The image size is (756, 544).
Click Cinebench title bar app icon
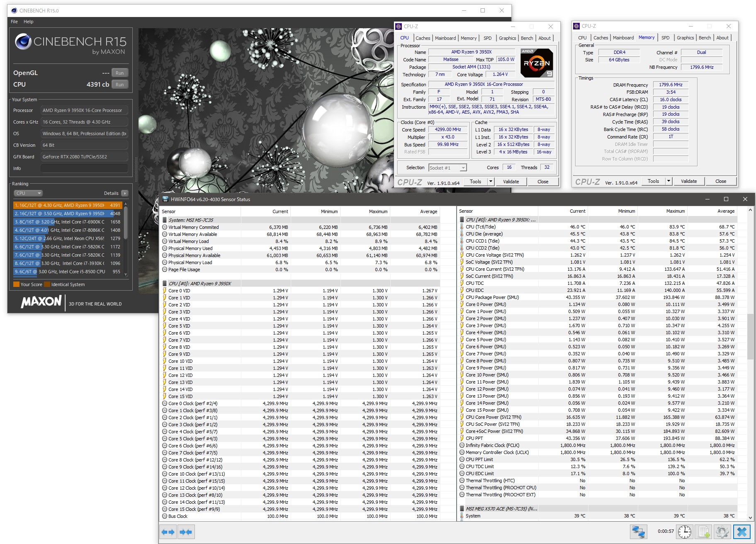tap(14, 10)
